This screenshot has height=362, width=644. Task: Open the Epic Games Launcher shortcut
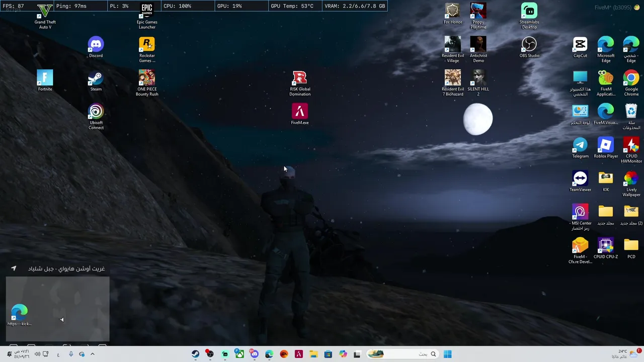pyautogui.click(x=147, y=15)
